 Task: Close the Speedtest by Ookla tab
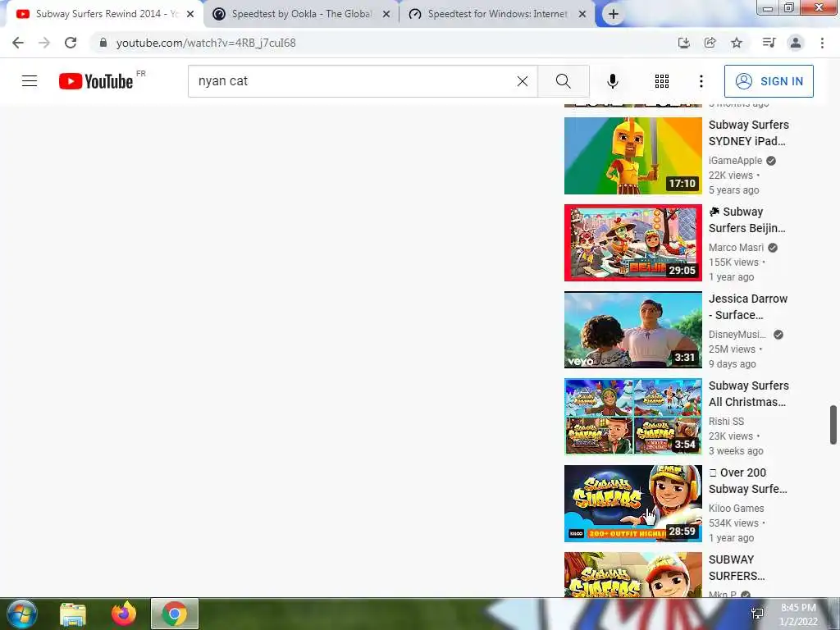(386, 15)
